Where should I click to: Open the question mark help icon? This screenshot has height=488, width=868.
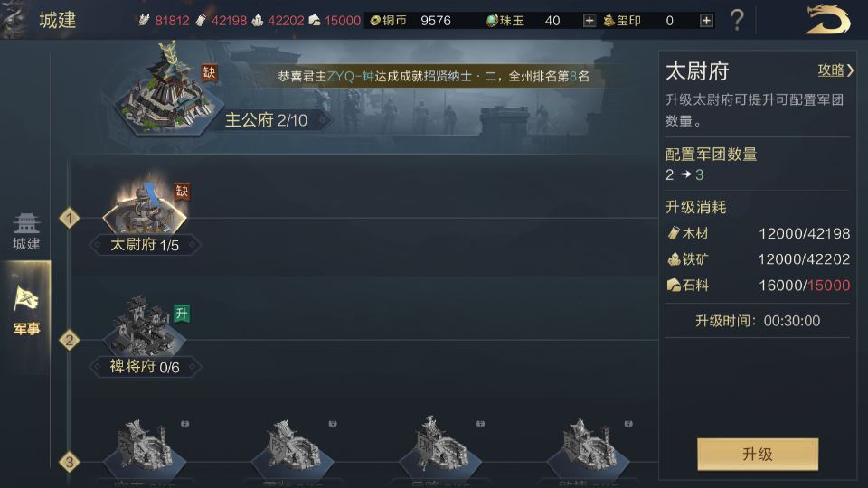pyautogui.click(x=737, y=21)
